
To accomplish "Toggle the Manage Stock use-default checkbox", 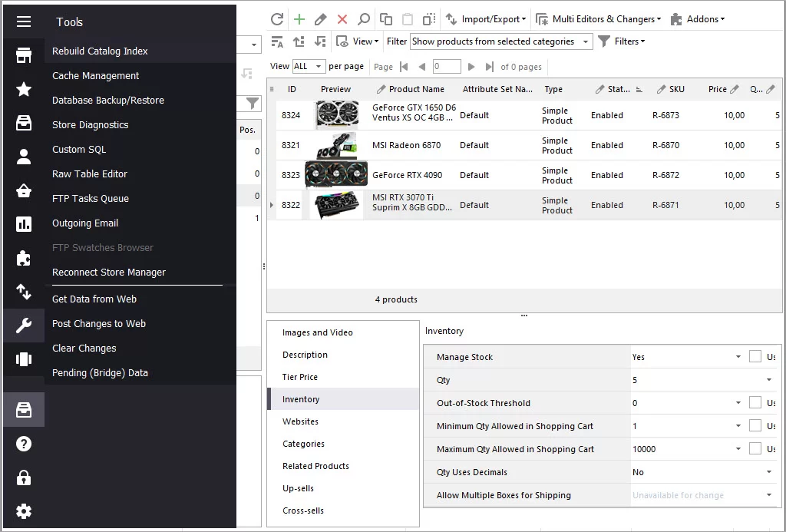I will click(755, 356).
